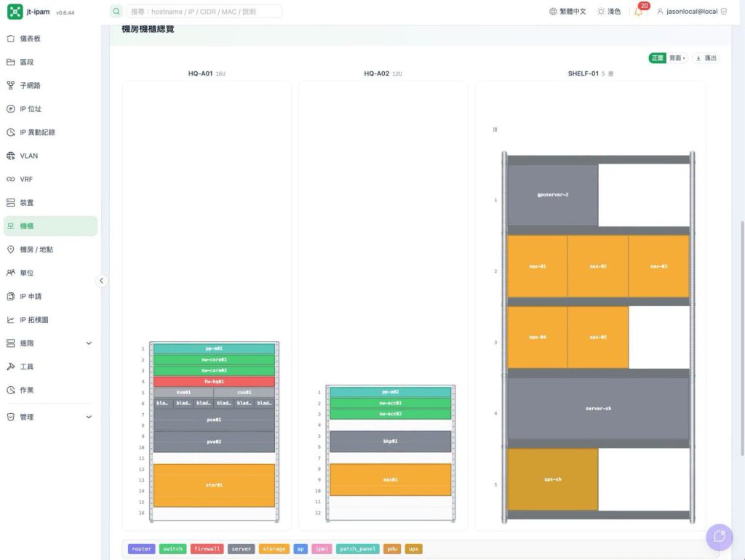Open 裝置 devices icon
The height and width of the screenshot is (560, 745).
click(11, 203)
